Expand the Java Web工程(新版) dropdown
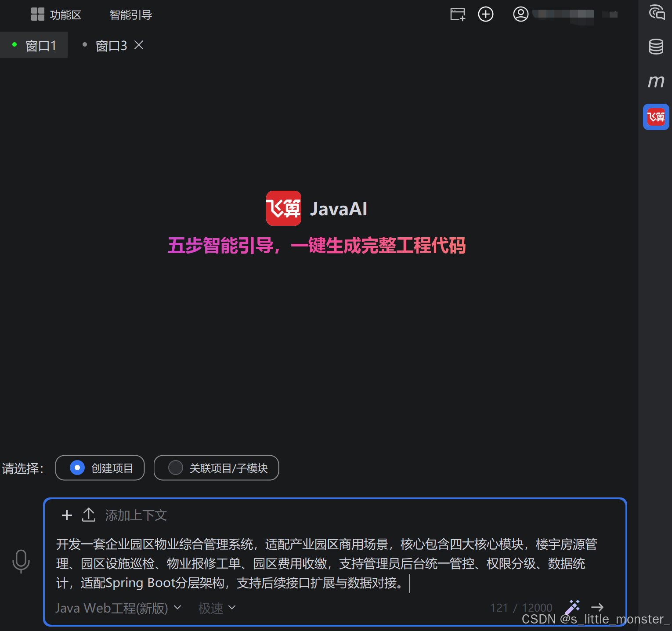 coord(119,608)
